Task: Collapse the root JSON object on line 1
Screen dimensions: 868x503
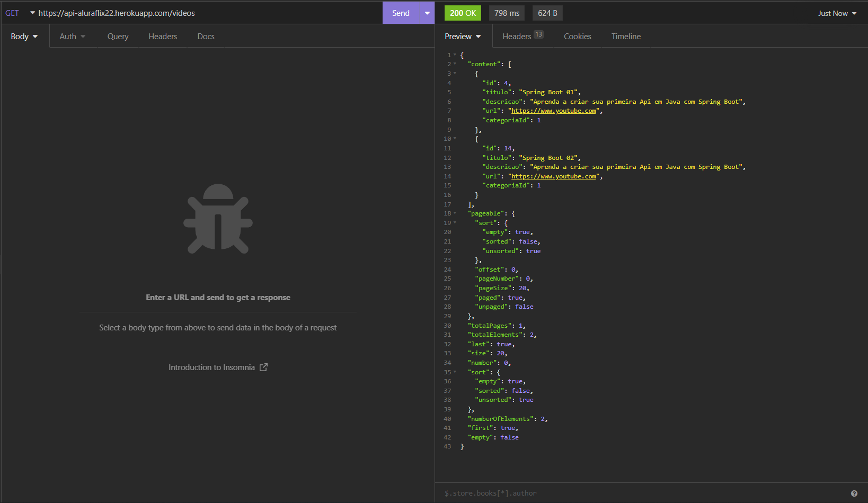Action: click(454, 55)
